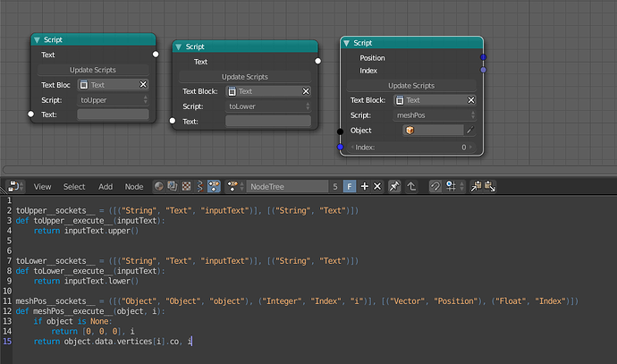Viewport: 617px width, 364px height.
Task: Click 'if object is None:' code line
Action: coord(72,321)
